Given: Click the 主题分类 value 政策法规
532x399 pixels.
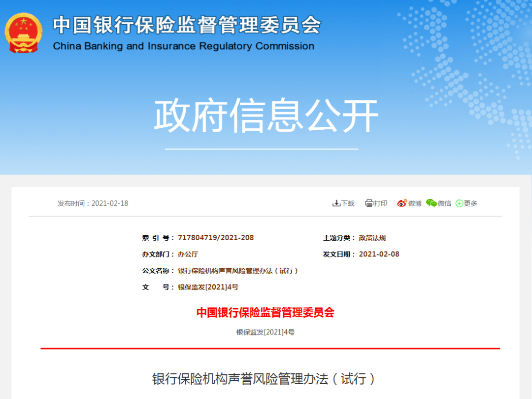Looking at the screenshot, I should 372,238.
